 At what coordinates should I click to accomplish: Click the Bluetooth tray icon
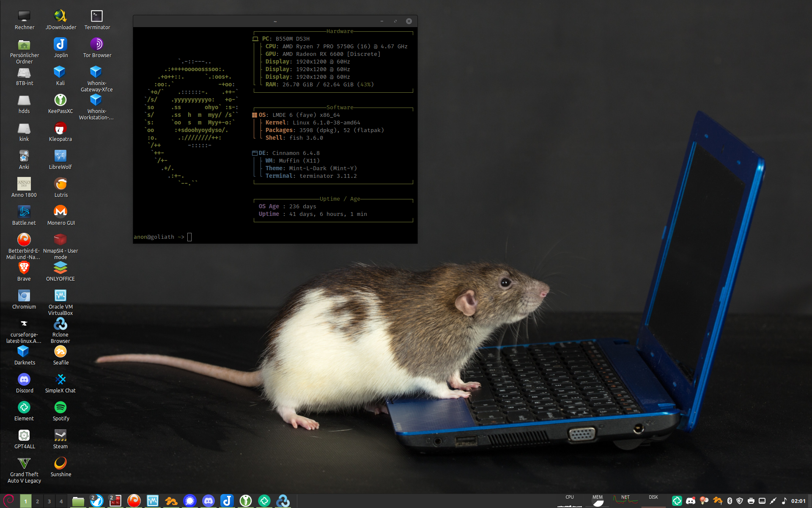[x=730, y=501]
